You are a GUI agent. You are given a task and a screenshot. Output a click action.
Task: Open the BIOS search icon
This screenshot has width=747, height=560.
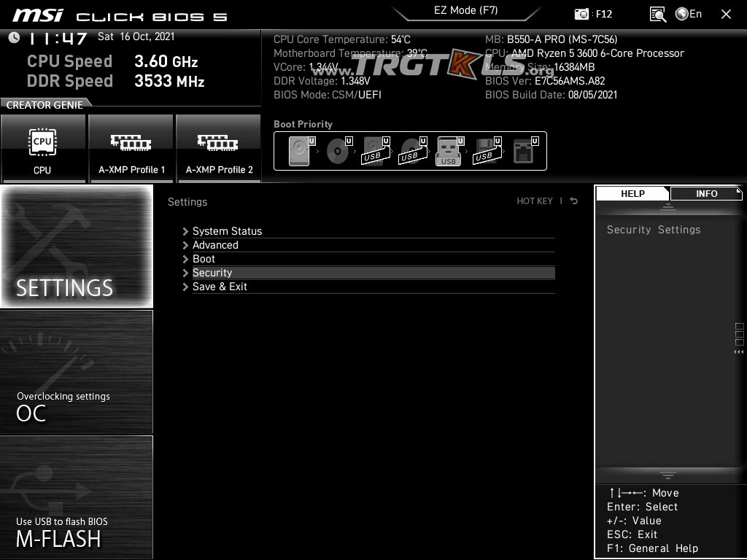click(657, 14)
